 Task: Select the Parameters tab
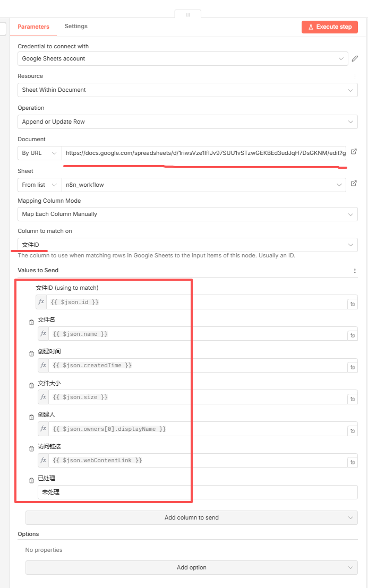pos(33,27)
